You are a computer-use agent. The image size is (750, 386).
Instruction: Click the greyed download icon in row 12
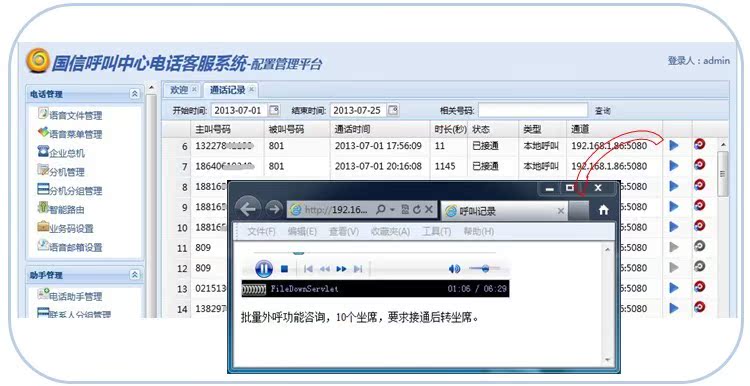tap(699, 266)
